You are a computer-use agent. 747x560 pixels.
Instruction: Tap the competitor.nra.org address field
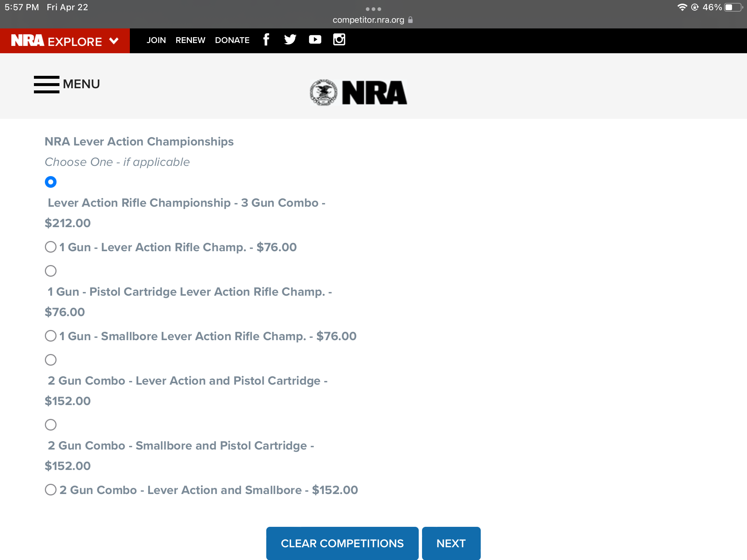[368, 20]
